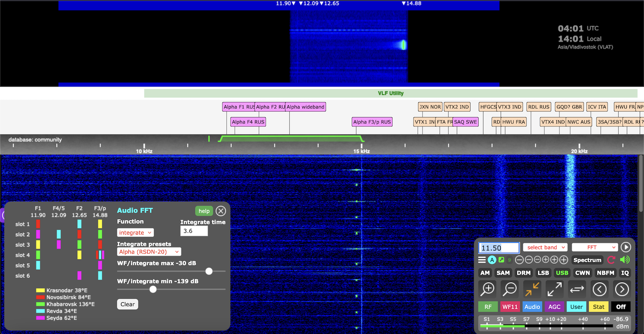Tune to Alpha F4 RUS label
The image size is (644, 334).
[248, 122]
